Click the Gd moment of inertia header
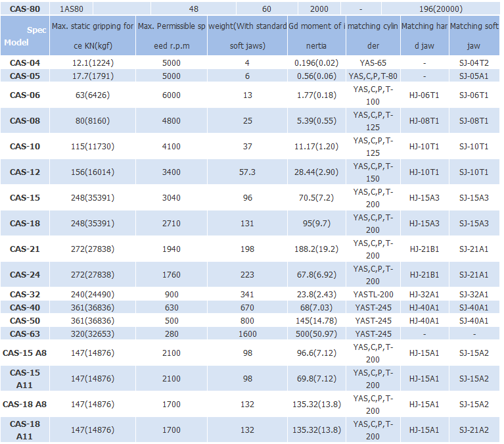 tap(317, 36)
